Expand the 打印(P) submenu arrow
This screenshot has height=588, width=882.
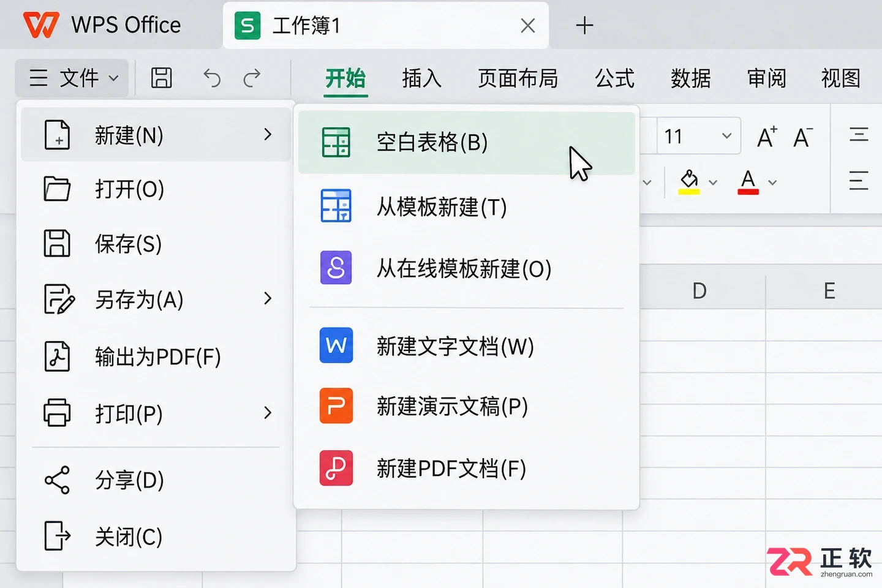pos(268,412)
